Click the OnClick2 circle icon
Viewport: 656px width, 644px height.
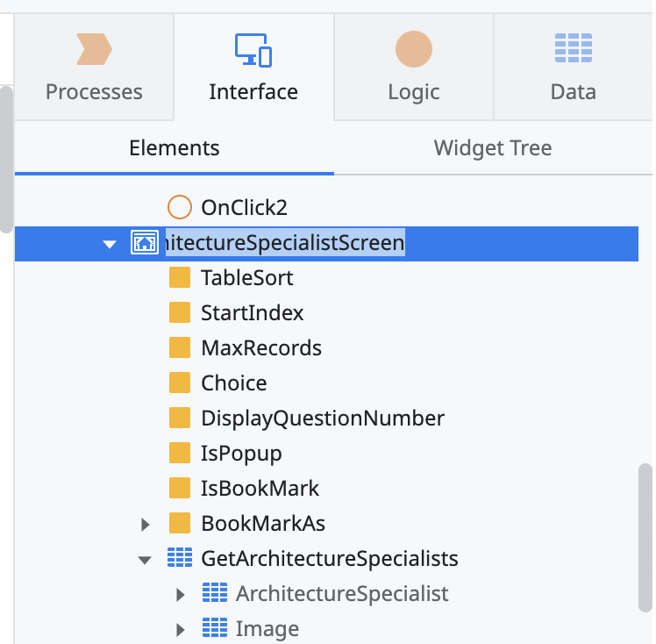coord(180,208)
